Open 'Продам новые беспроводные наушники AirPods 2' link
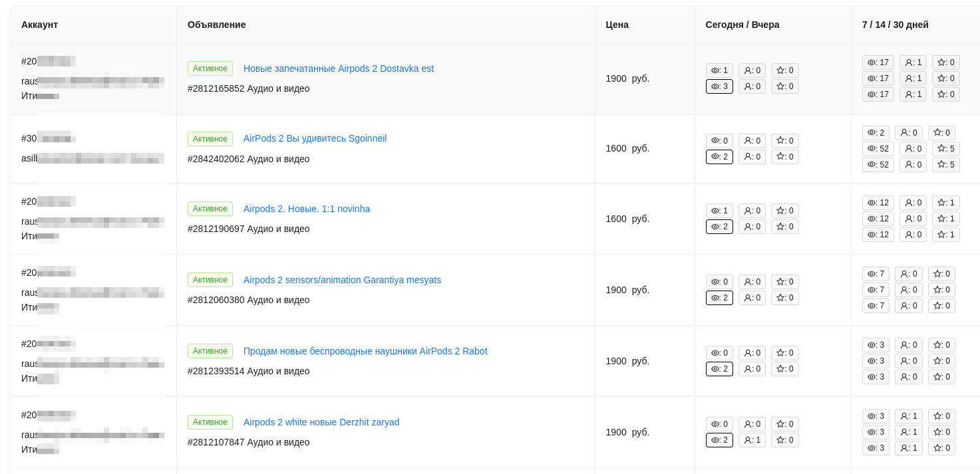 point(365,351)
